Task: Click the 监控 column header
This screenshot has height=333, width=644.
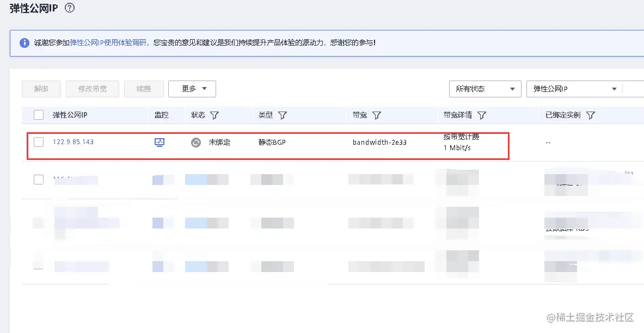Action: [162, 115]
